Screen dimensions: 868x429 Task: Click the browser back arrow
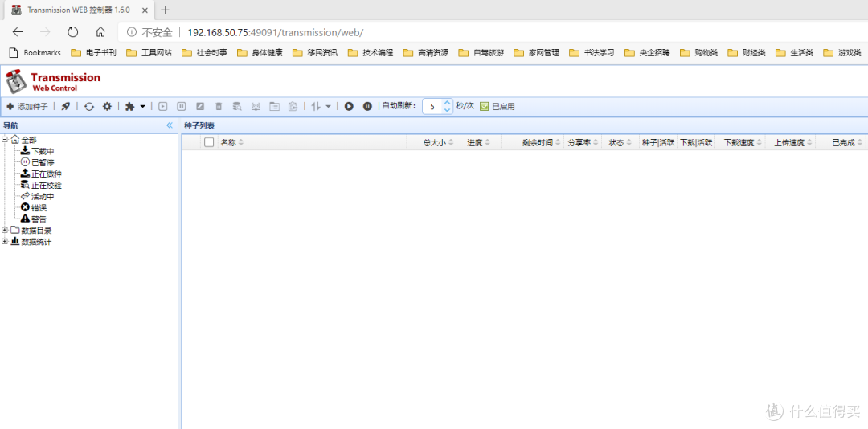18,32
